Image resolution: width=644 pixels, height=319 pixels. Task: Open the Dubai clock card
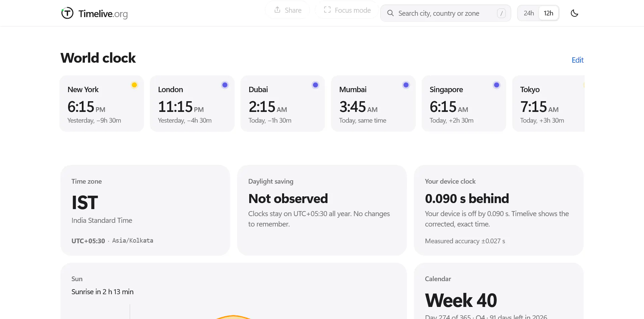(283, 104)
